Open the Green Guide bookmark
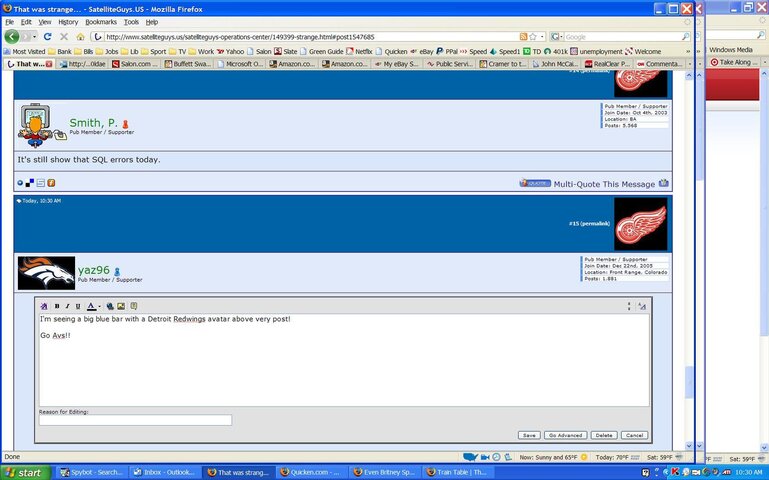This screenshot has width=769, height=480. [321, 51]
